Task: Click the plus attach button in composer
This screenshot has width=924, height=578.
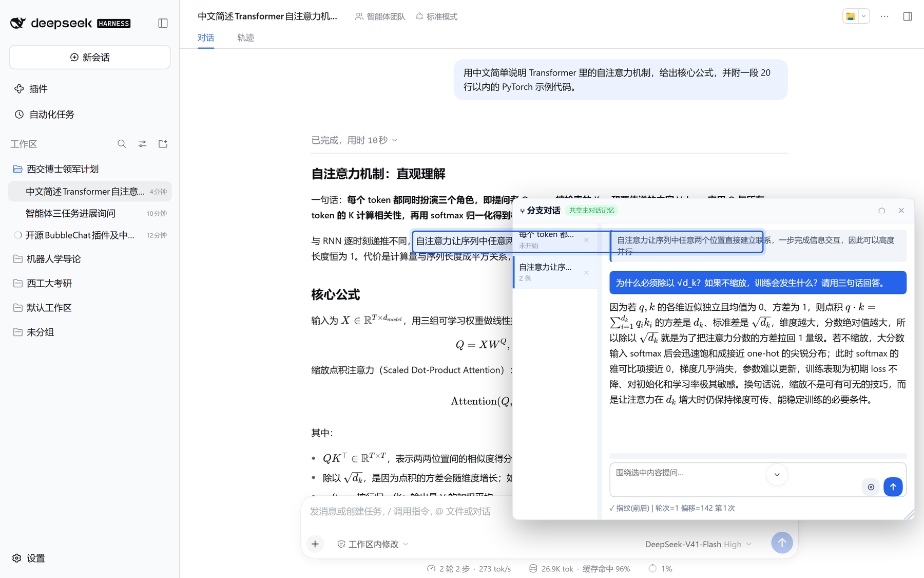Action: point(315,544)
